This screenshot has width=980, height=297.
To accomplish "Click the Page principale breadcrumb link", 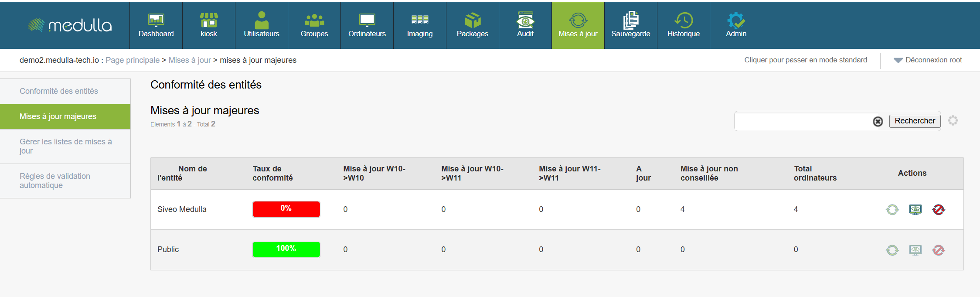I will pyautogui.click(x=133, y=60).
